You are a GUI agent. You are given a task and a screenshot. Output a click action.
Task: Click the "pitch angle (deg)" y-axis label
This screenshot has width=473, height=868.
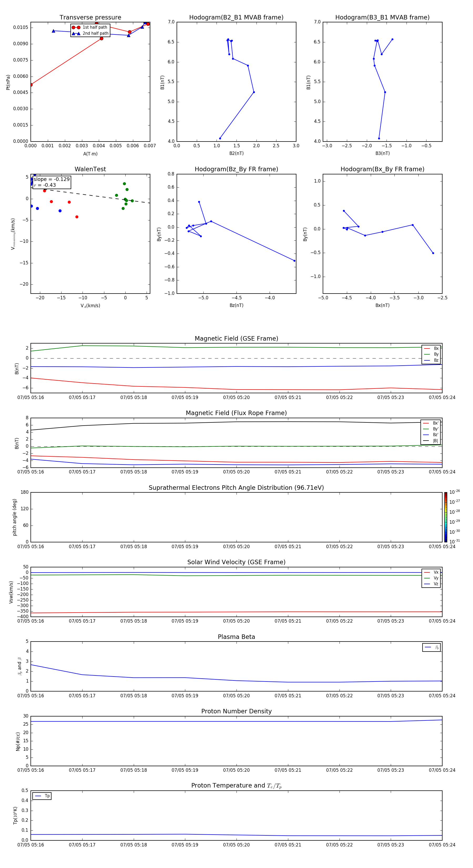(x=14, y=517)
